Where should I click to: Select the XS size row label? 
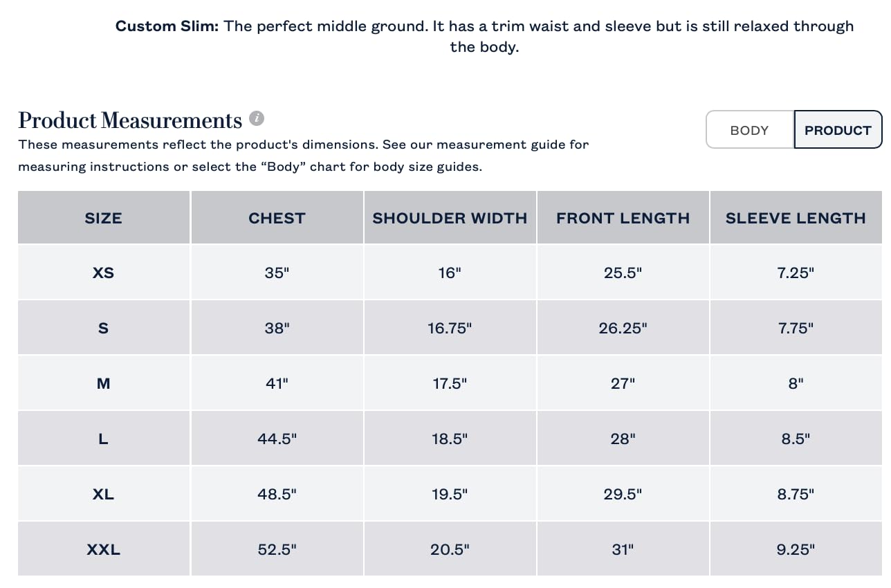[x=103, y=273]
